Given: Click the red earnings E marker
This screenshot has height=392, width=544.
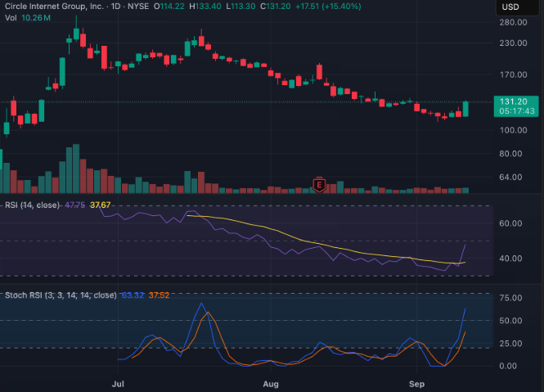Looking at the screenshot, I should click(x=319, y=185).
